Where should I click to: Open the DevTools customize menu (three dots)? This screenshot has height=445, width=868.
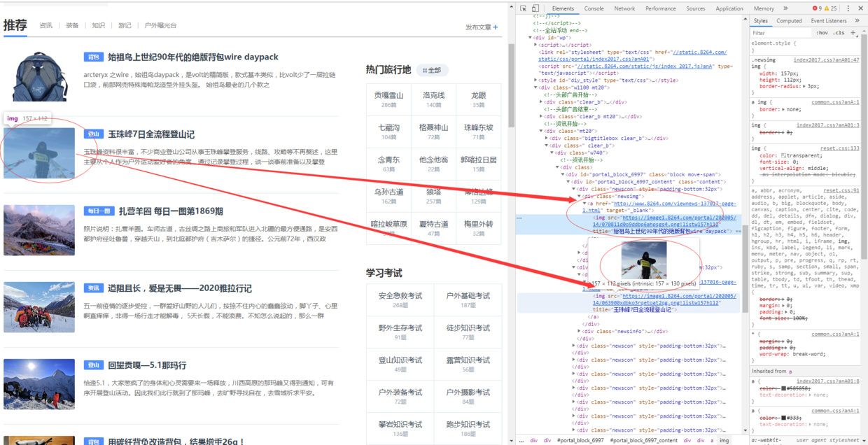(848, 8)
